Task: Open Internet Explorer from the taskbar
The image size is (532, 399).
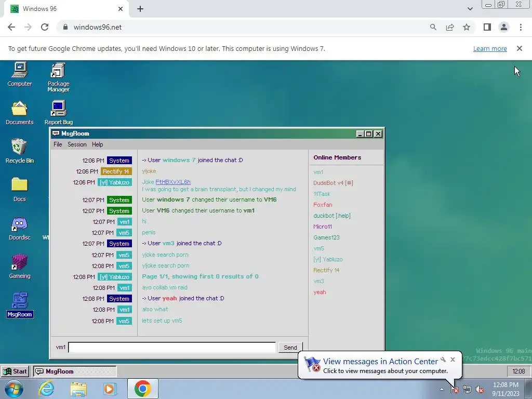Action: click(46, 389)
